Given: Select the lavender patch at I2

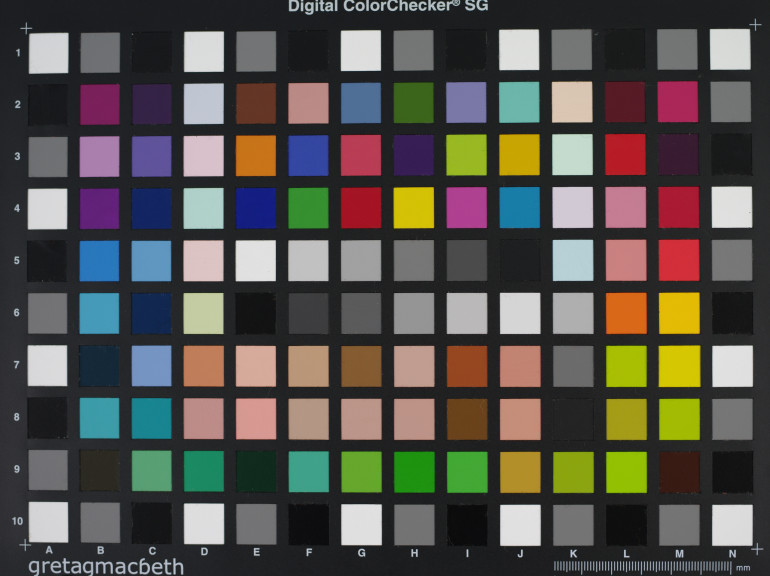Looking at the screenshot, I should 466,102.
